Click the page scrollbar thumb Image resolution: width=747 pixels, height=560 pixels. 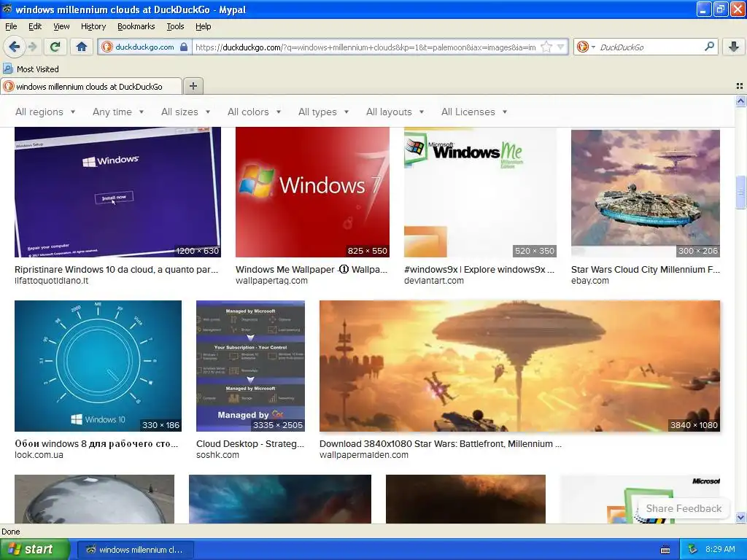click(x=740, y=192)
